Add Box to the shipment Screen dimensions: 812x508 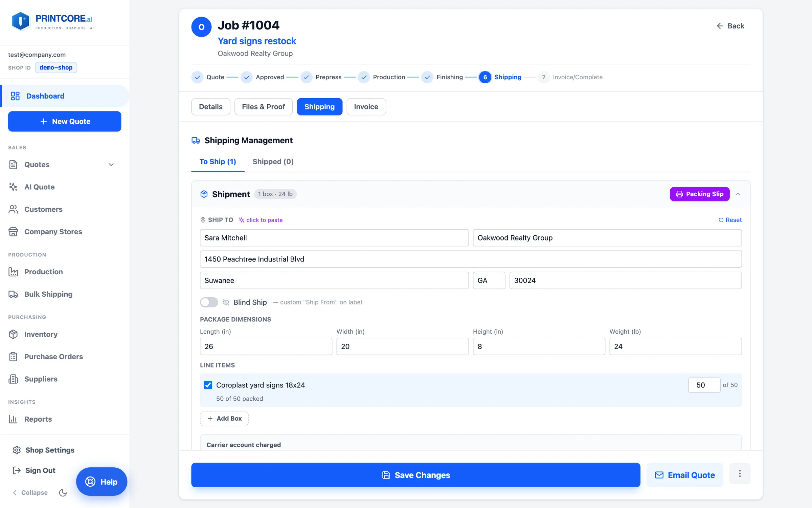pyautogui.click(x=224, y=419)
